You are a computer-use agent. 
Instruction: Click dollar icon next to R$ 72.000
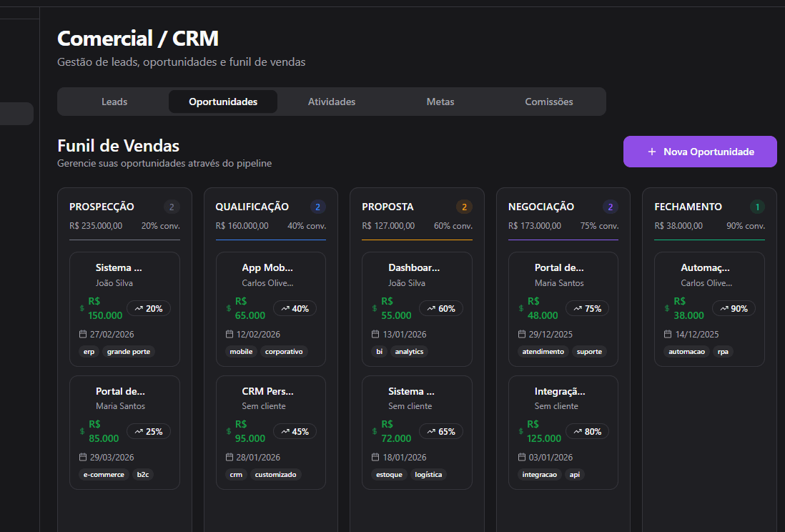point(375,431)
